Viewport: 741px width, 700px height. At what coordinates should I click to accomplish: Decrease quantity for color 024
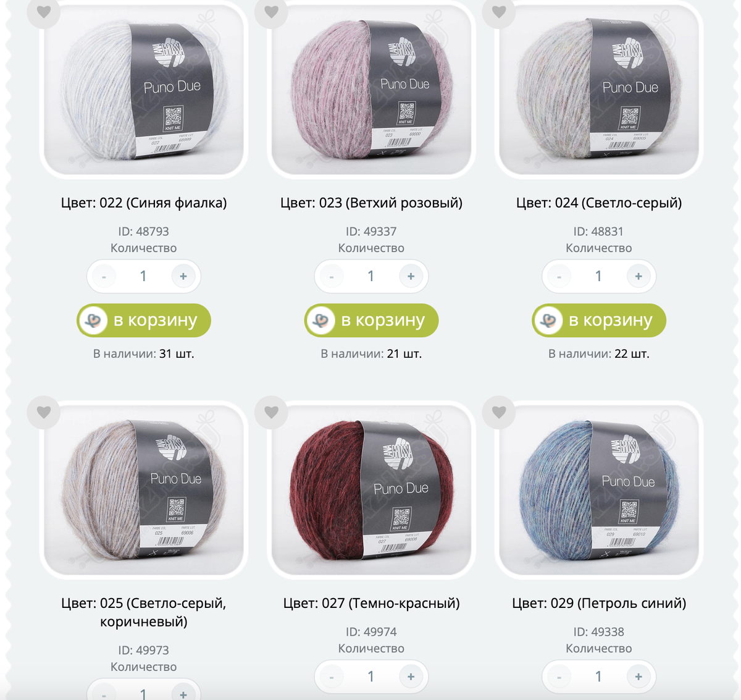(x=559, y=276)
